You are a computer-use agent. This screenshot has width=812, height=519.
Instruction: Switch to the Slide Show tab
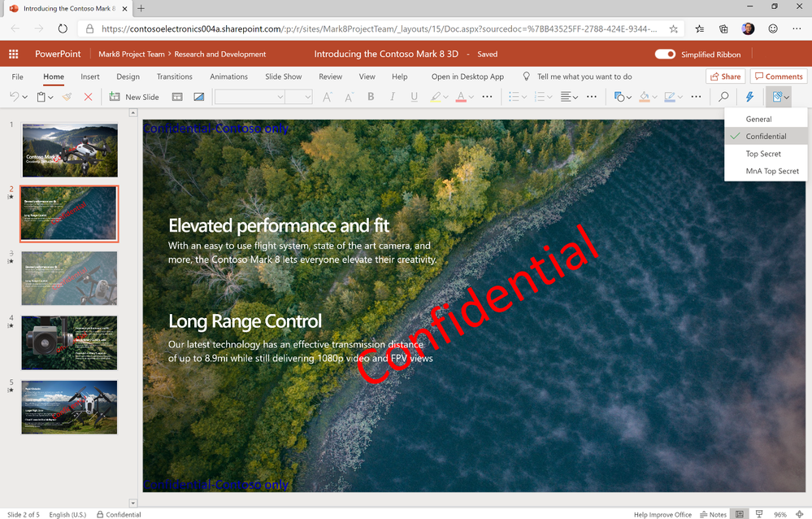284,76
